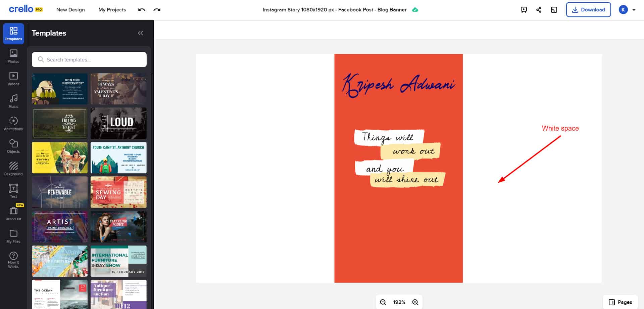Image resolution: width=644 pixels, height=309 pixels.
Task: Zoom out using the minus magnifier
Action: 383,302
